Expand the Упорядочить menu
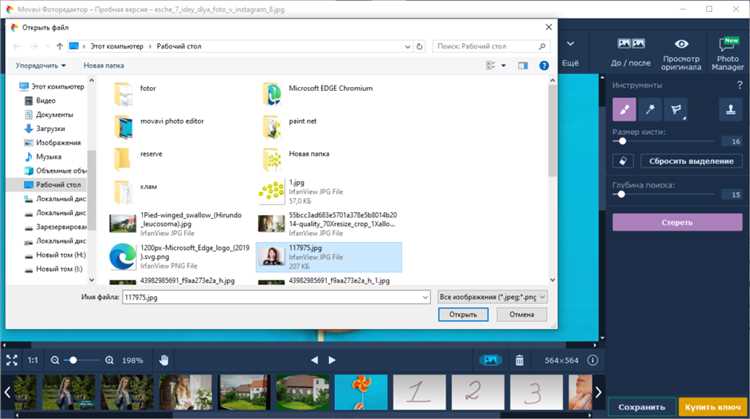Image resolution: width=750 pixels, height=419 pixels. [x=41, y=65]
